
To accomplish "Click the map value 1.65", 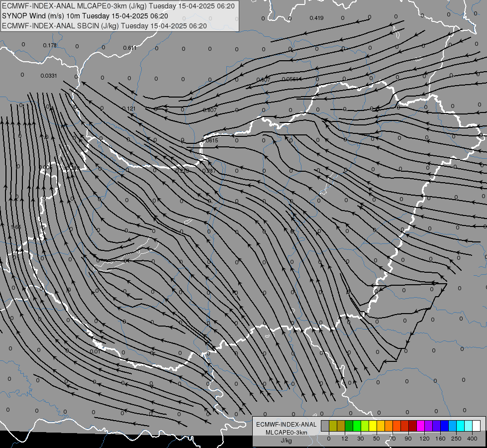I will [x=16, y=227].
